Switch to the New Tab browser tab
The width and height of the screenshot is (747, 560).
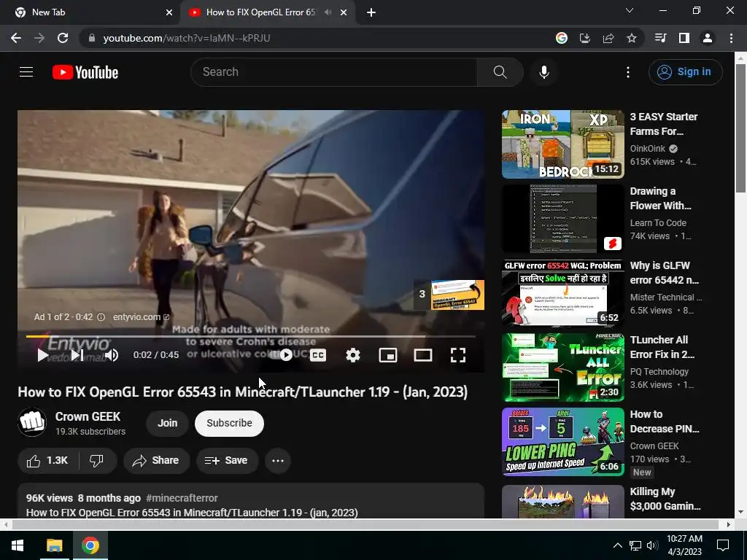pyautogui.click(x=90, y=12)
